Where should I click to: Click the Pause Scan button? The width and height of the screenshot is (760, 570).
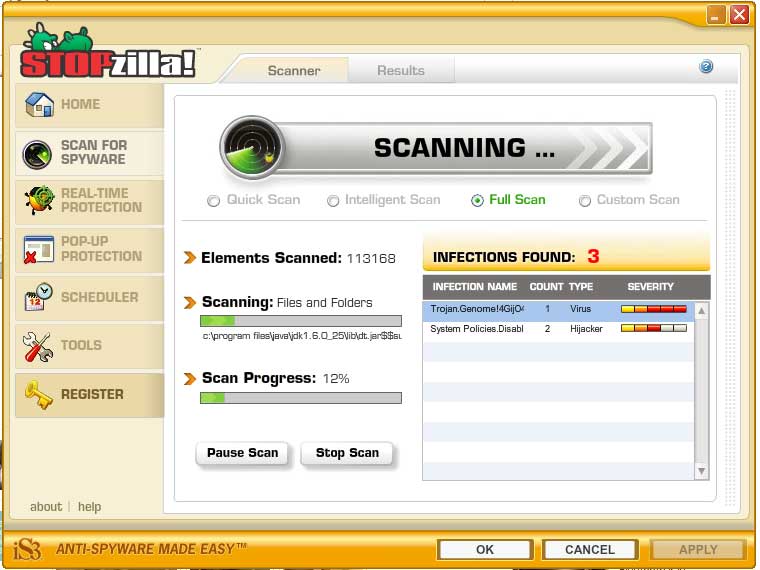(242, 453)
